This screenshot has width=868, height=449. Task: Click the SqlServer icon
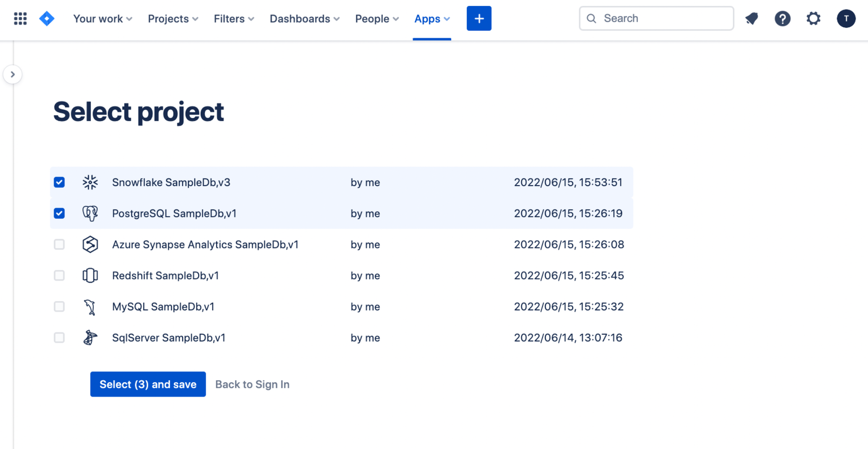pos(90,338)
